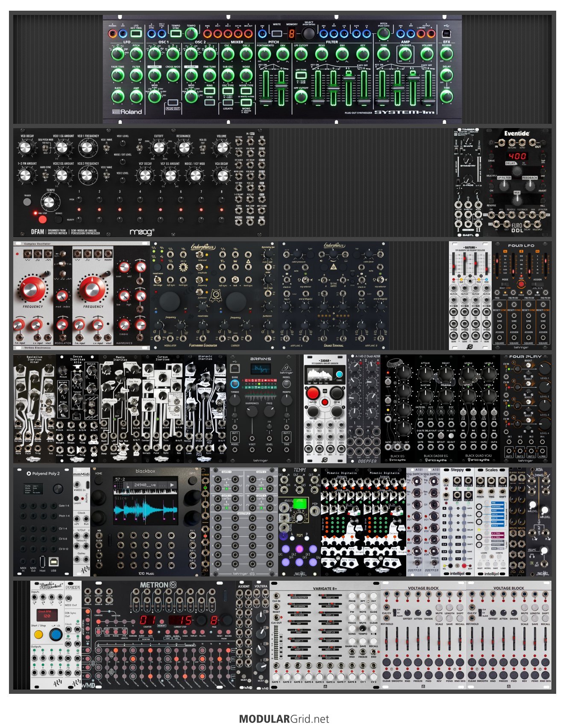Click the CRUSHER knob in System-1m AMP section

tap(405, 54)
